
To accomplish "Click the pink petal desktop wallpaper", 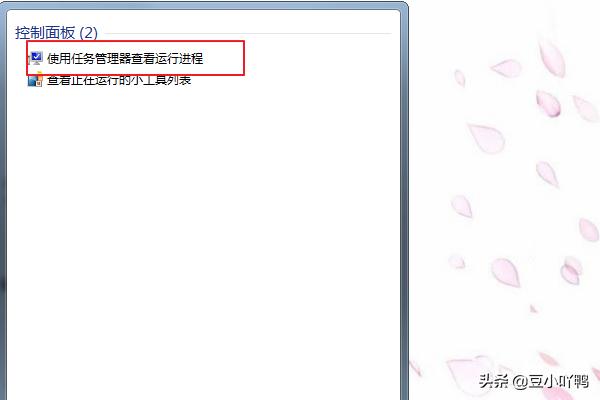I will tap(505, 191).
